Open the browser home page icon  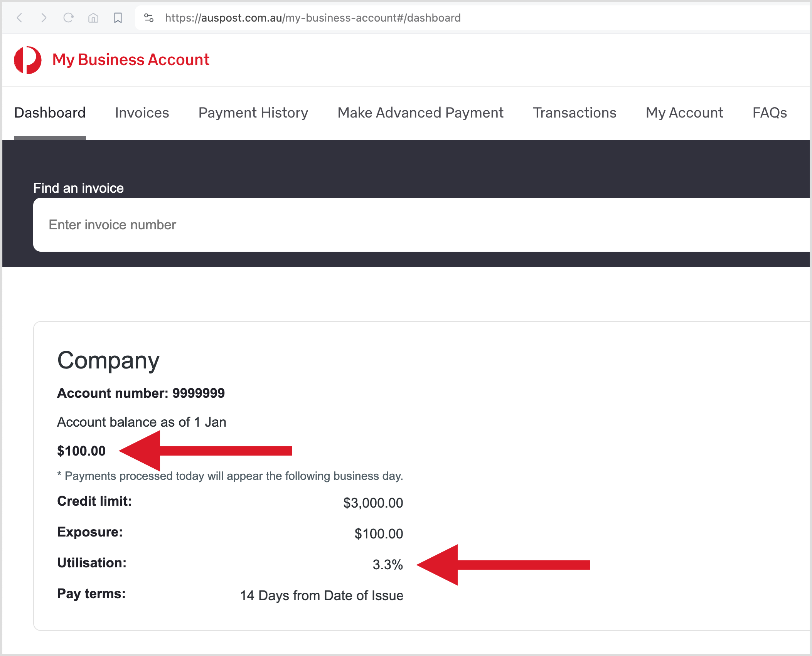pyautogui.click(x=93, y=17)
